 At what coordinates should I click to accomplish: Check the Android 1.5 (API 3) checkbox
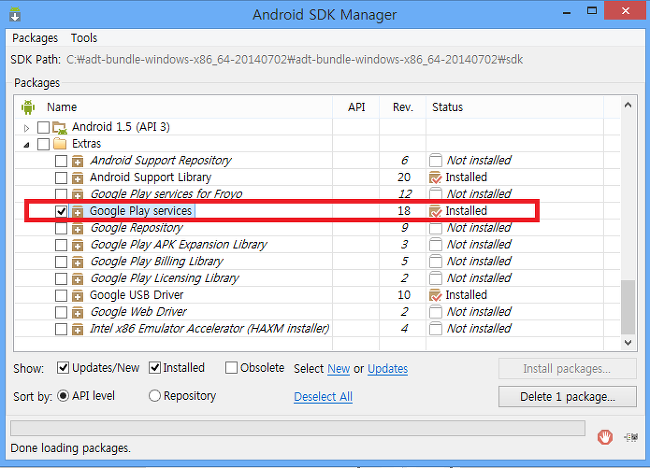pos(43,127)
